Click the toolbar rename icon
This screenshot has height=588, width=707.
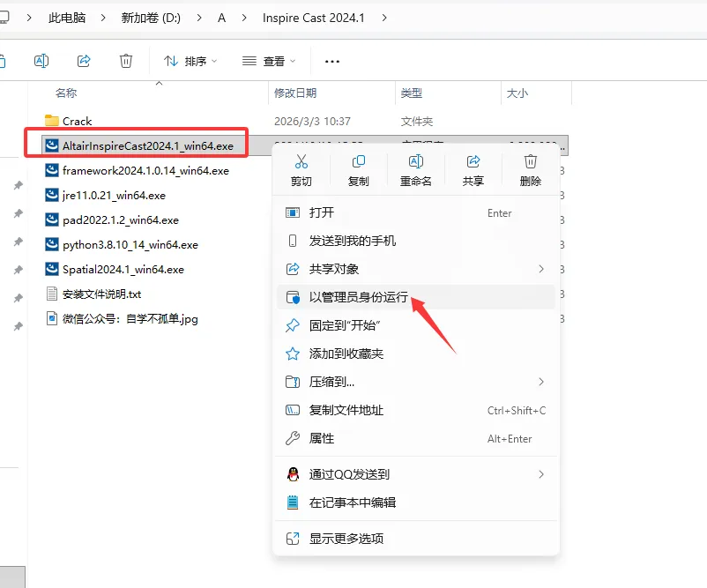(x=41, y=61)
